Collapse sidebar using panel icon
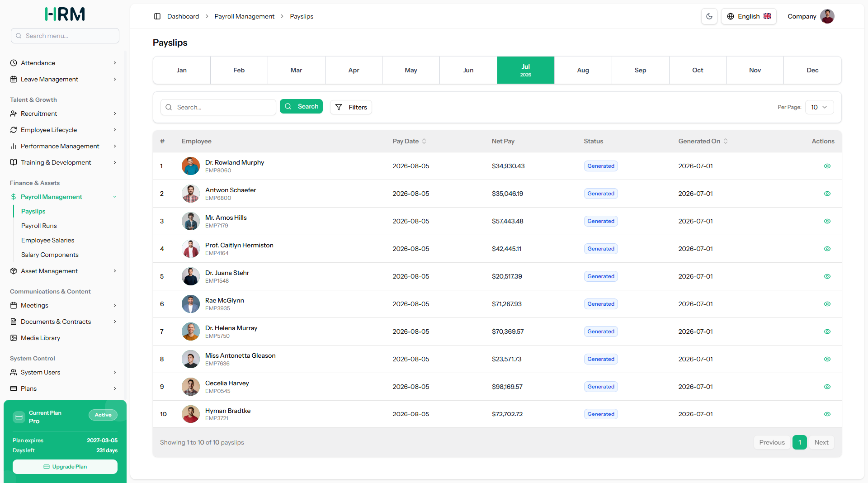868x483 pixels. click(157, 16)
